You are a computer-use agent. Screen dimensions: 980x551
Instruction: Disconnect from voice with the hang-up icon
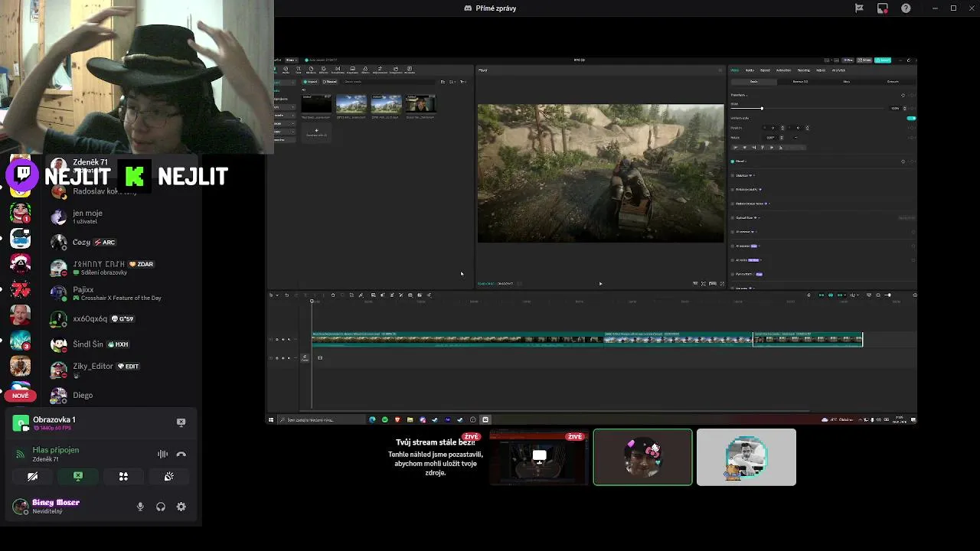point(181,454)
